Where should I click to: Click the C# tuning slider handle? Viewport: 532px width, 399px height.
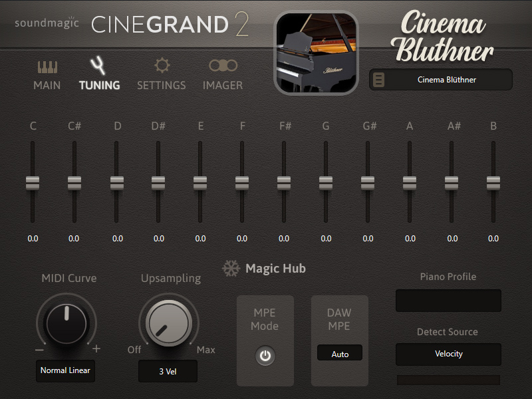tap(74, 183)
